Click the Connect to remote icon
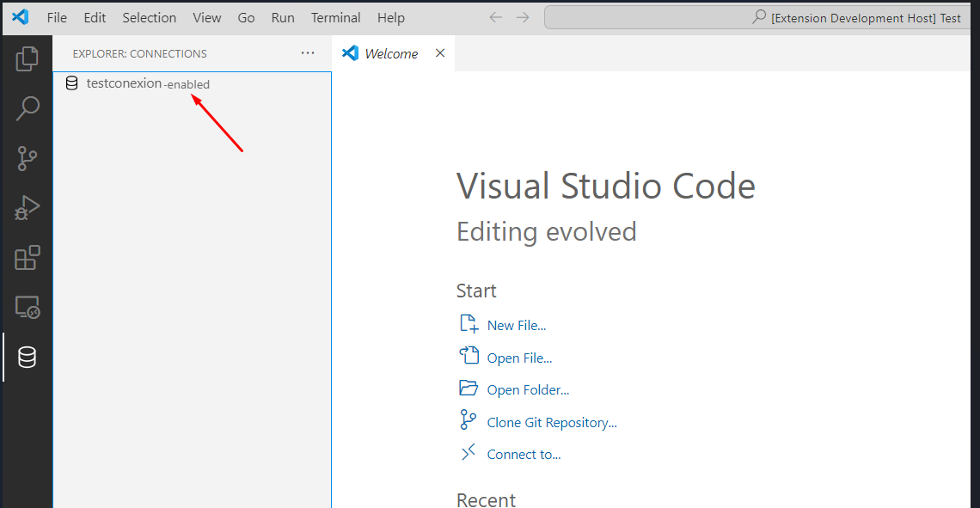The image size is (980, 508). [469, 452]
